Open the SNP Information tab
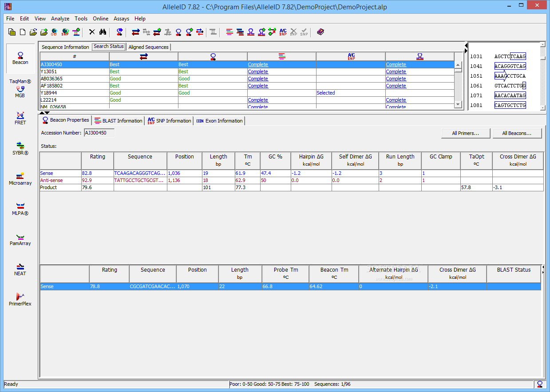Screen dimensions: 550x392 click(x=169, y=121)
